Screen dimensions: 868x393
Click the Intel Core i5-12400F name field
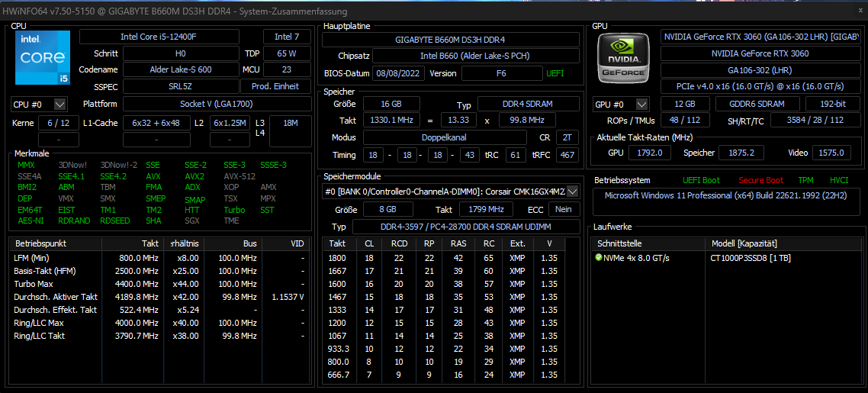tap(159, 37)
